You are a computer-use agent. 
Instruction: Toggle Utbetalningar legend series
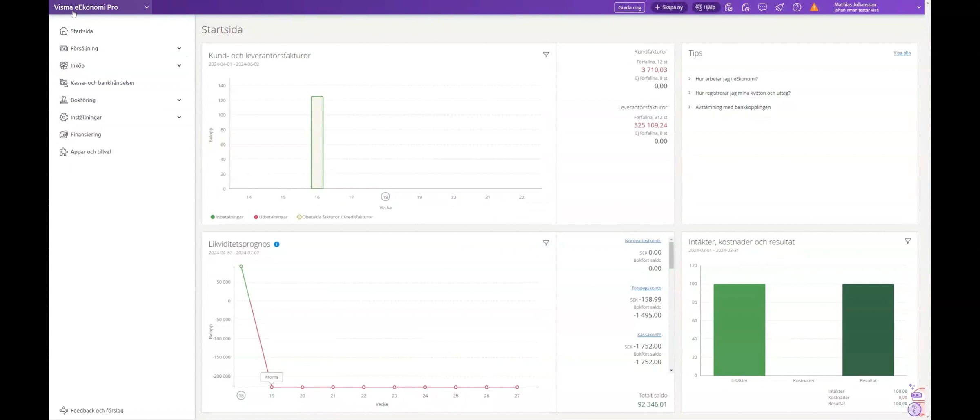(271, 217)
